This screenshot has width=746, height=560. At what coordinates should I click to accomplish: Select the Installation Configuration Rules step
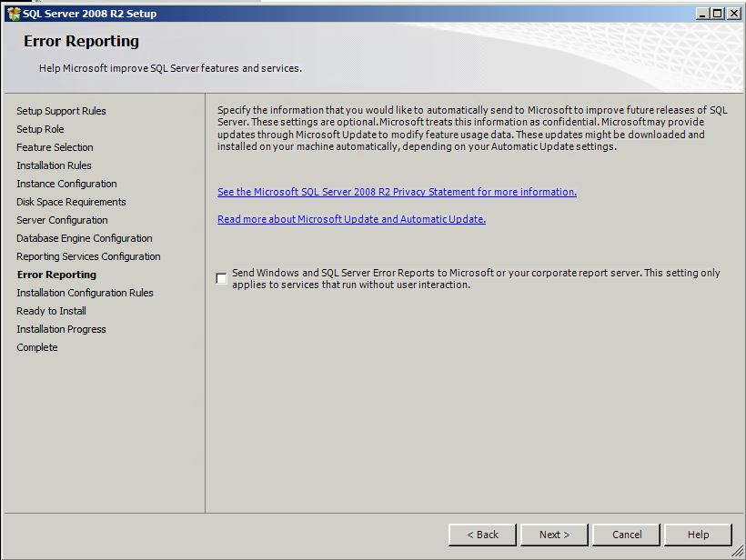85,293
